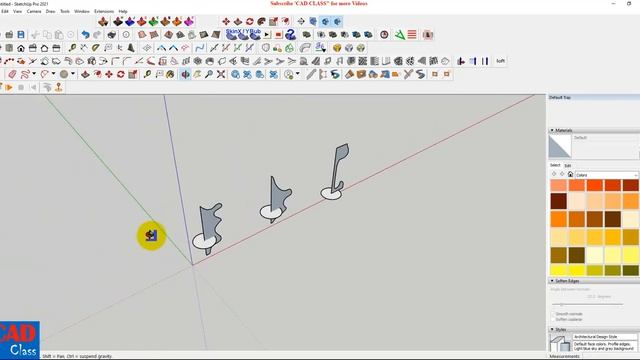Open the Edit menu
The width and height of the screenshot is (640, 360).
4,11
